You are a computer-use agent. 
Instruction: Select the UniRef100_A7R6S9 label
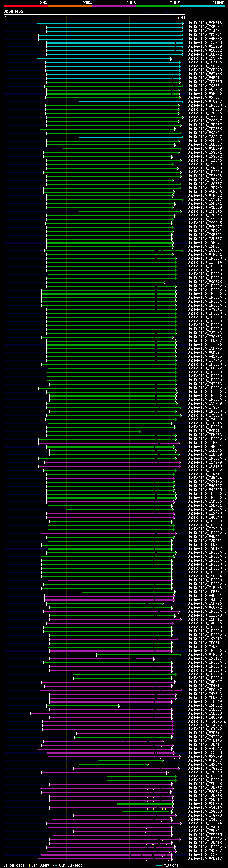(204, 109)
